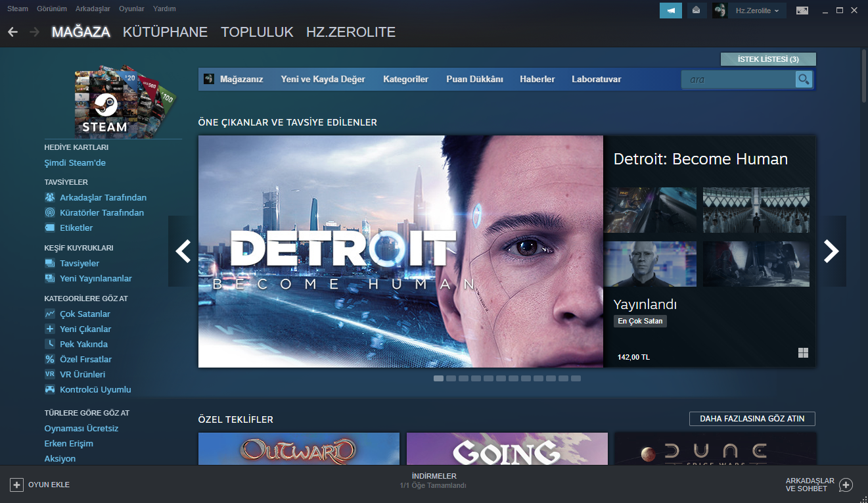868x503 pixels.
Task: Open the Mağazanız store menu
Action: pos(241,80)
